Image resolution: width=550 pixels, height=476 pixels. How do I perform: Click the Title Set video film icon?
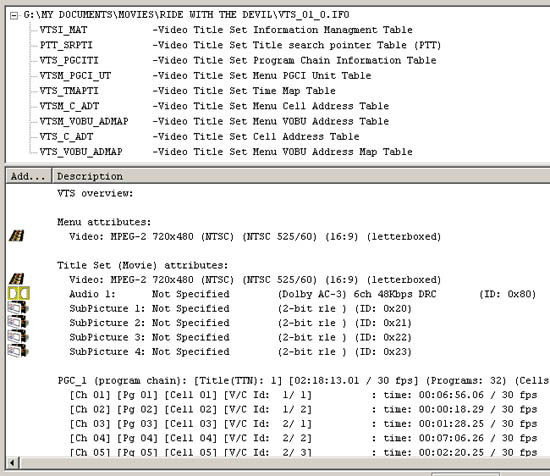[x=16, y=279]
